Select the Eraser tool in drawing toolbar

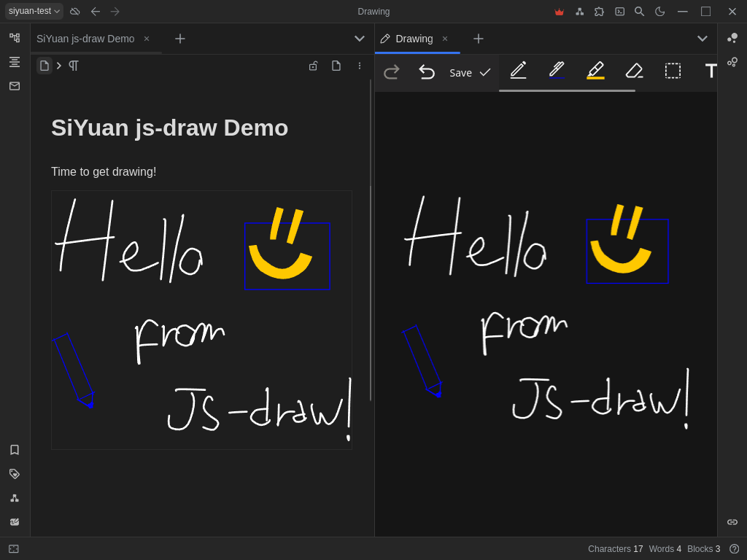point(634,71)
